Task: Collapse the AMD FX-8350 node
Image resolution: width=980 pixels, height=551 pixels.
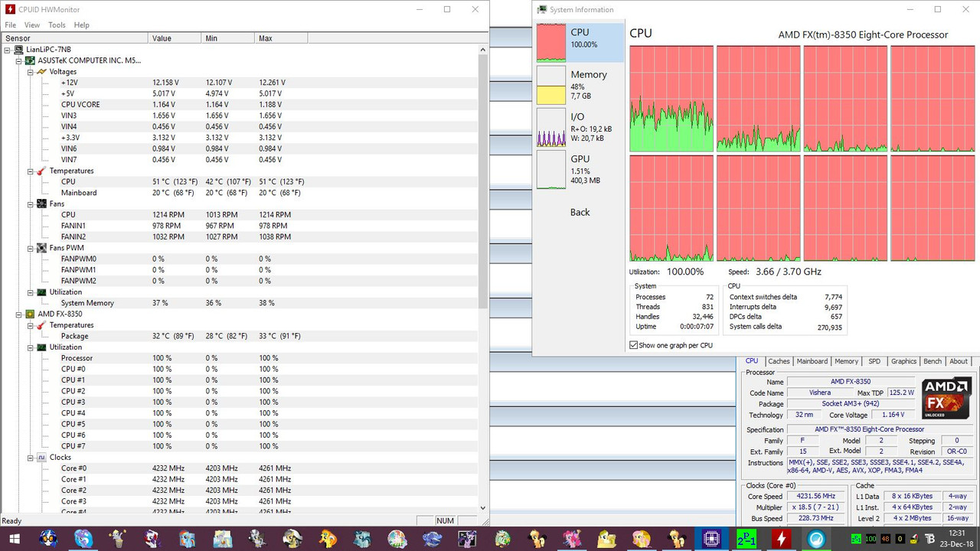Action: tap(19, 314)
